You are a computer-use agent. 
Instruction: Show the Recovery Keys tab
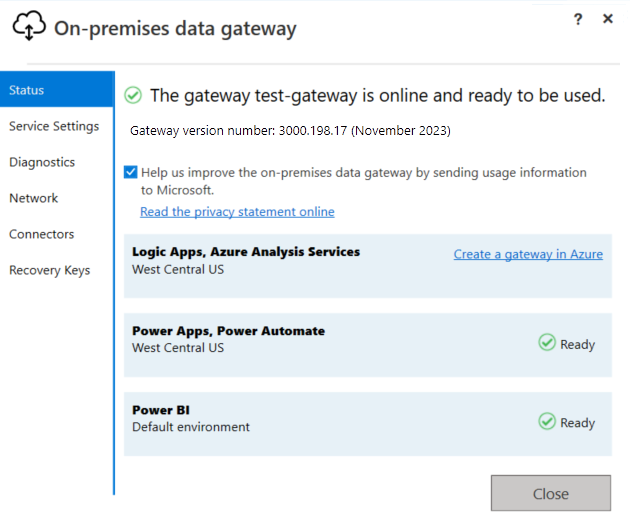[50, 270]
